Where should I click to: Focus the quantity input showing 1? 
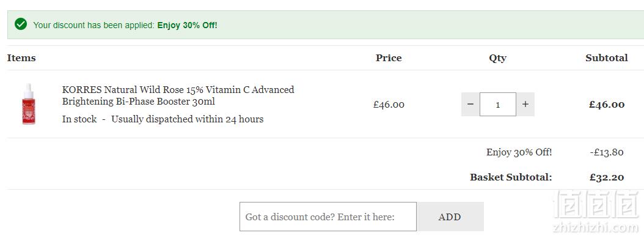click(498, 105)
